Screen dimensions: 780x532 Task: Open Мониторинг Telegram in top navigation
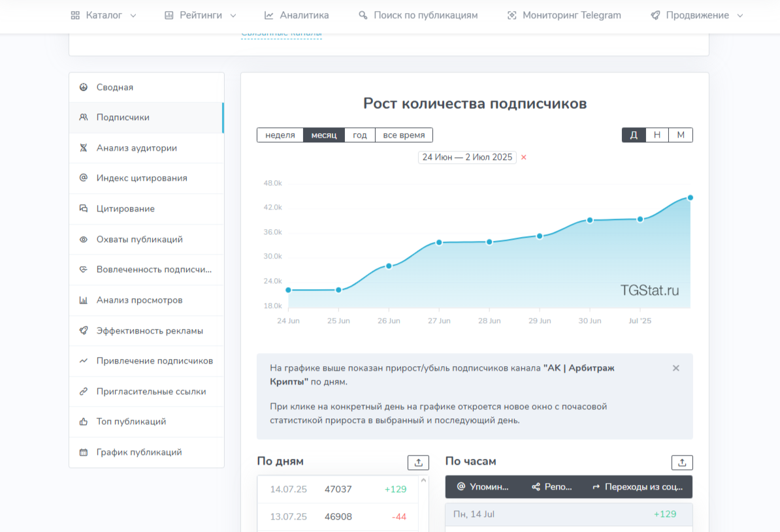click(x=564, y=15)
